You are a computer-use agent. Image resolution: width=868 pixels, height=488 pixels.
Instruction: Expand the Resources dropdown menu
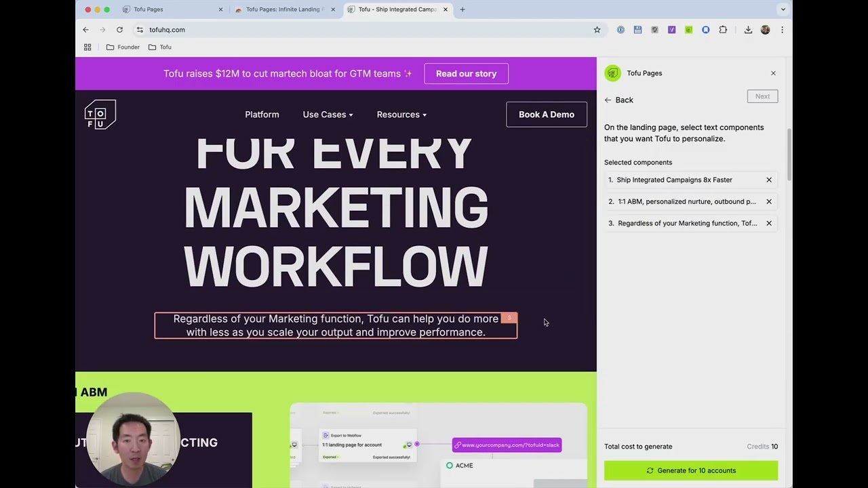(401, 115)
